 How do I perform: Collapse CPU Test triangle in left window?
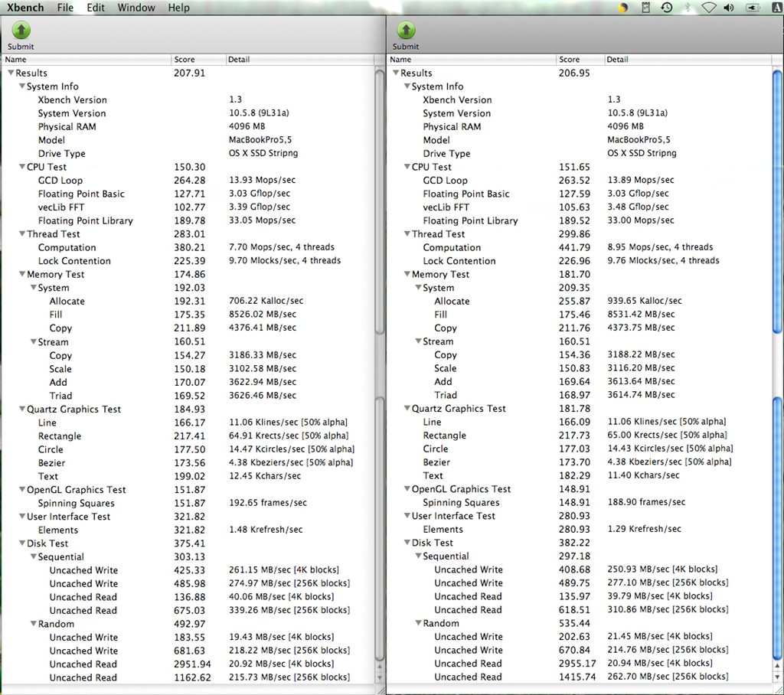[21, 167]
